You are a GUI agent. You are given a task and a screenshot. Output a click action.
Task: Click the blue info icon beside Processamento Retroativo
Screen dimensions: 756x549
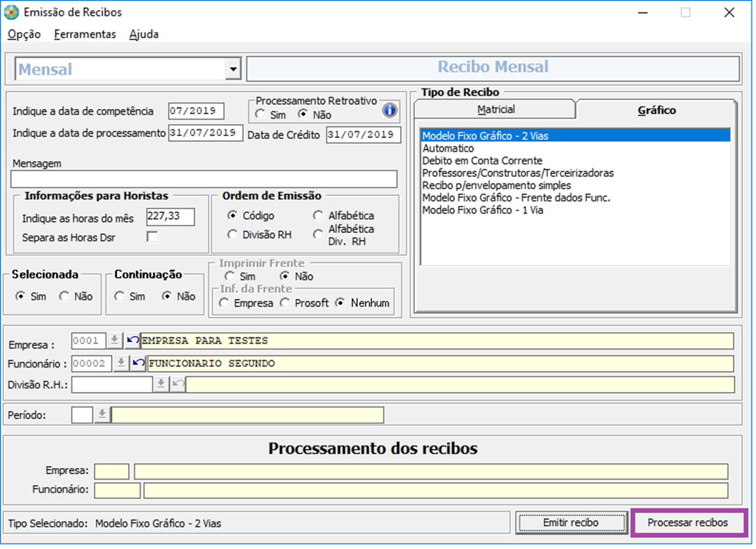(390, 110)
